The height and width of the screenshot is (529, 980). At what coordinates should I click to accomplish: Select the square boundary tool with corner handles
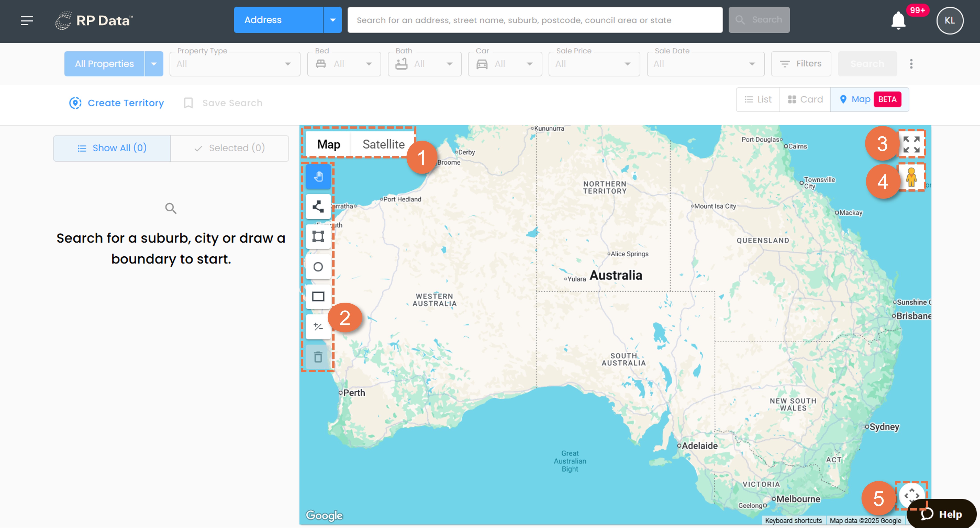[x=318, y=237]
